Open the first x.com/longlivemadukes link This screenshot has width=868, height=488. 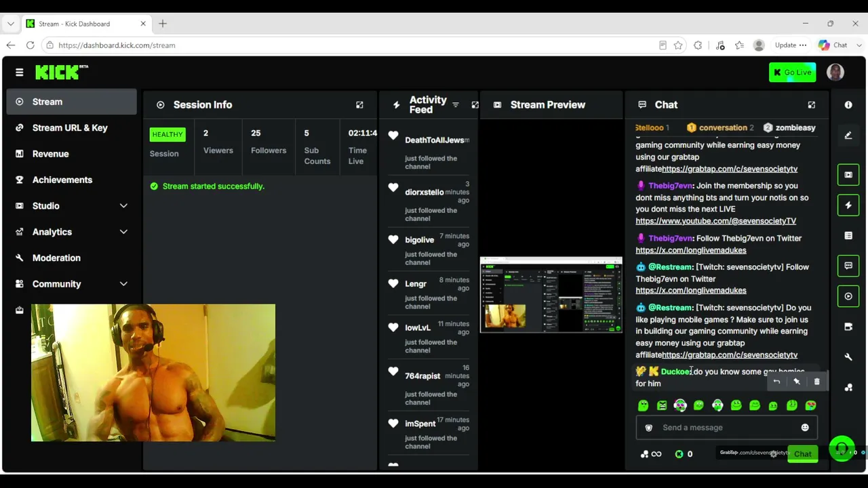pyautogui.click(x=690, y=250)
